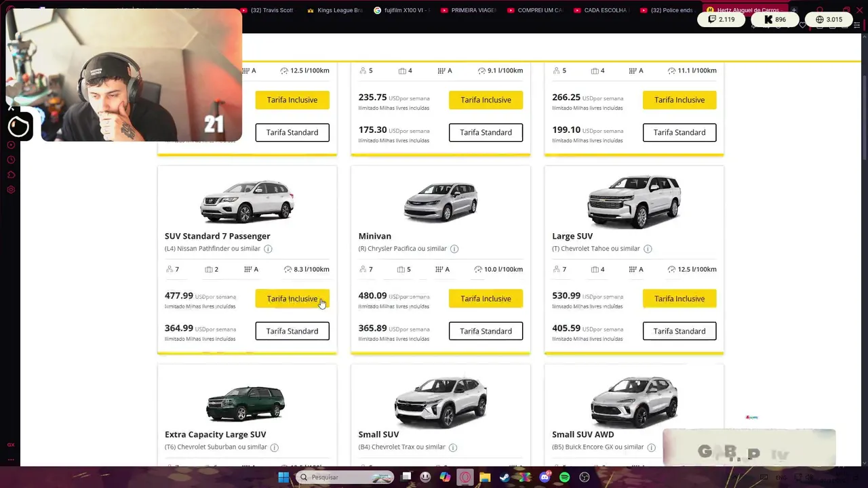This screenshot has width=868, height=488.
Task: Switch to the Police ends tab
Action: [668, 10]
